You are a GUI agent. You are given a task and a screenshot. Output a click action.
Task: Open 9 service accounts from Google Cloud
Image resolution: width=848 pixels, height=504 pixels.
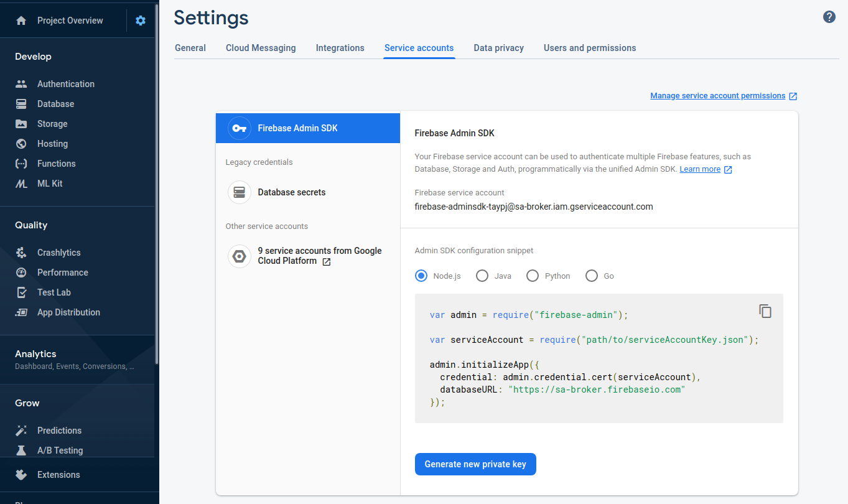pyautogui.click(x=308, y=256)
